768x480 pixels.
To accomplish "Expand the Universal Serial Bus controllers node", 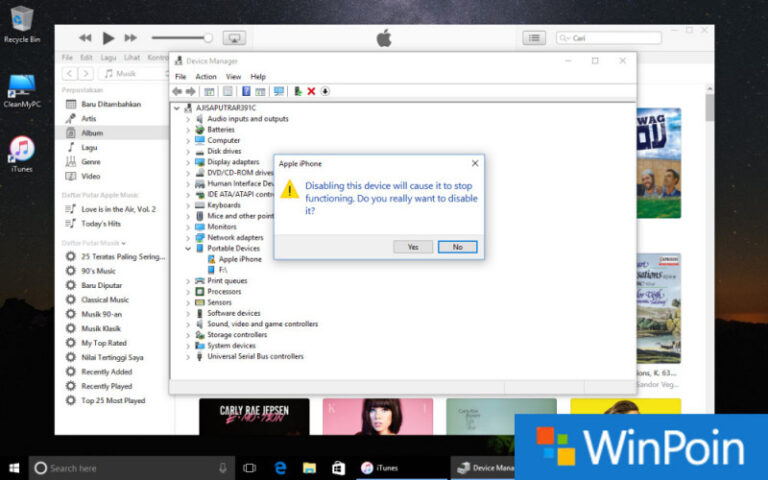I will 188,356.
